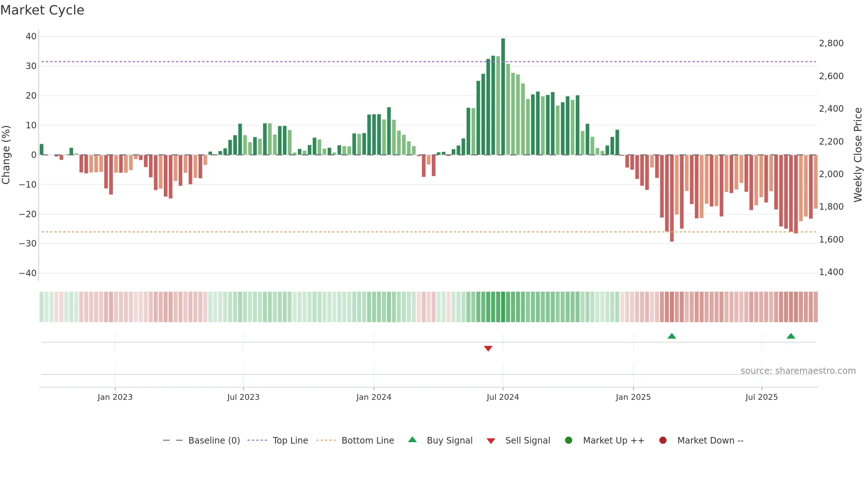Click the Market Up ++ green circle icon

(569, 440)
